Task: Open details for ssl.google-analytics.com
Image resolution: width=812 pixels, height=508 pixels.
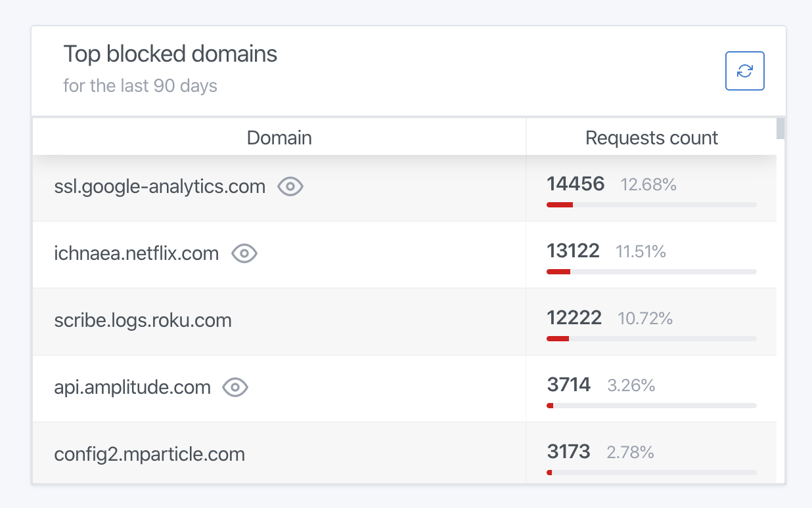Action: click(x=160, y=186)
